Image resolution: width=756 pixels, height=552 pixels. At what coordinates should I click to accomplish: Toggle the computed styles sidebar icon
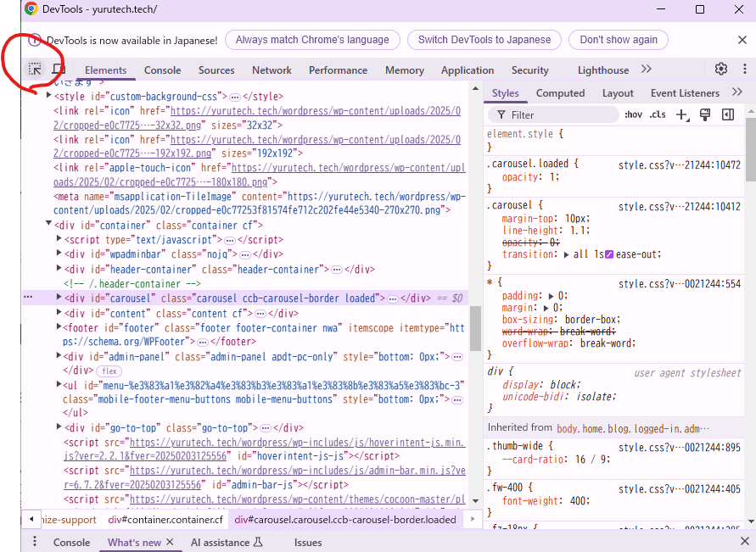[727, 115]
